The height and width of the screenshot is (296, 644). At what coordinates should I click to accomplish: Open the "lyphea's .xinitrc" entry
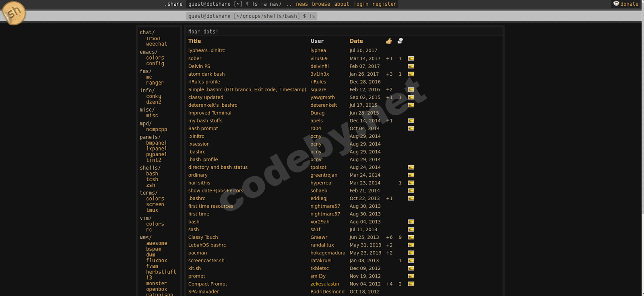pos(206,50)
